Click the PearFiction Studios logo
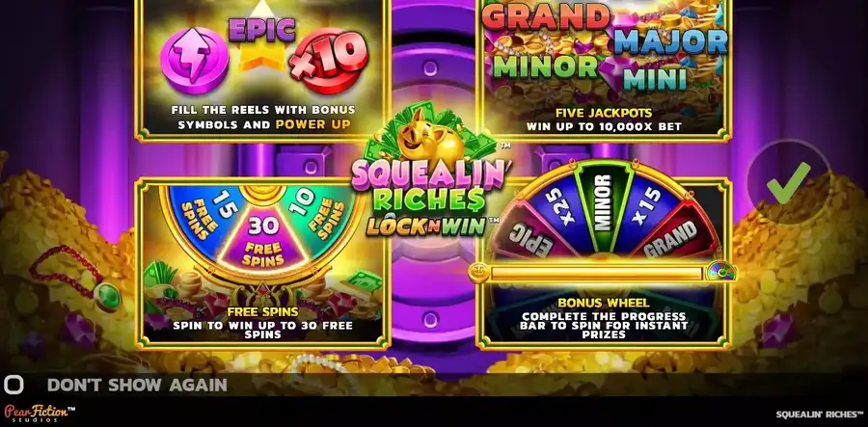 pos(40,414)
